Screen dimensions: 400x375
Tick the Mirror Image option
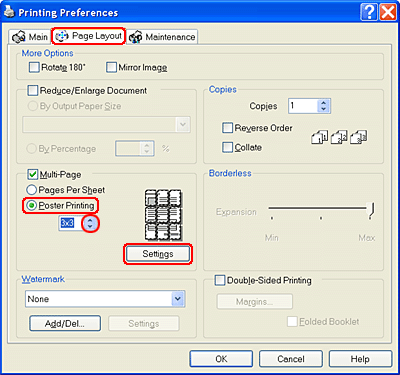coord(111,67)
